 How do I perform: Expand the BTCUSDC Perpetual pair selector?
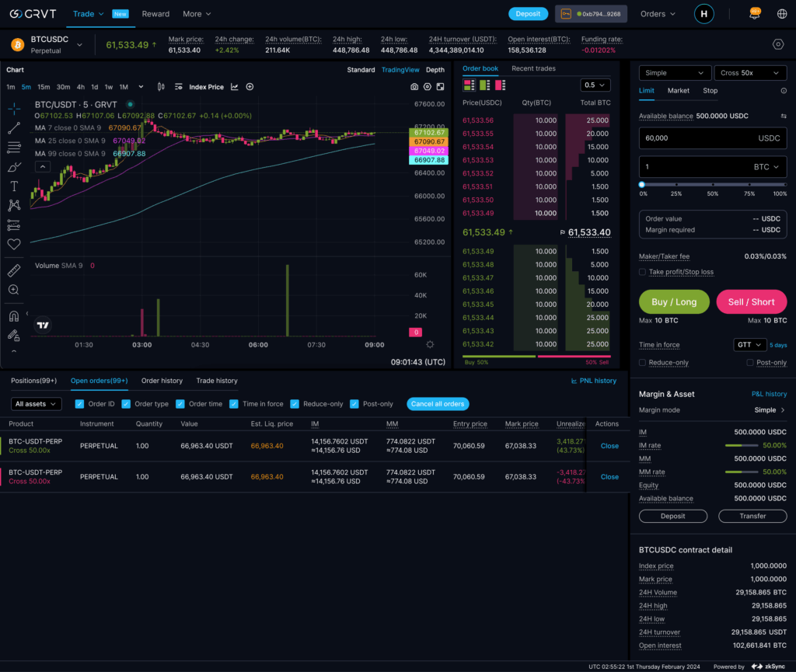click(x=79, y=45)
